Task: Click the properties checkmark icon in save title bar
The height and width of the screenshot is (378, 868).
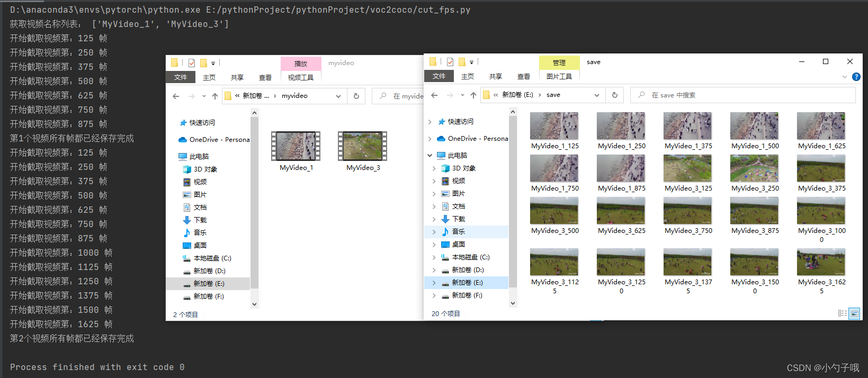Action: [450, 62]
